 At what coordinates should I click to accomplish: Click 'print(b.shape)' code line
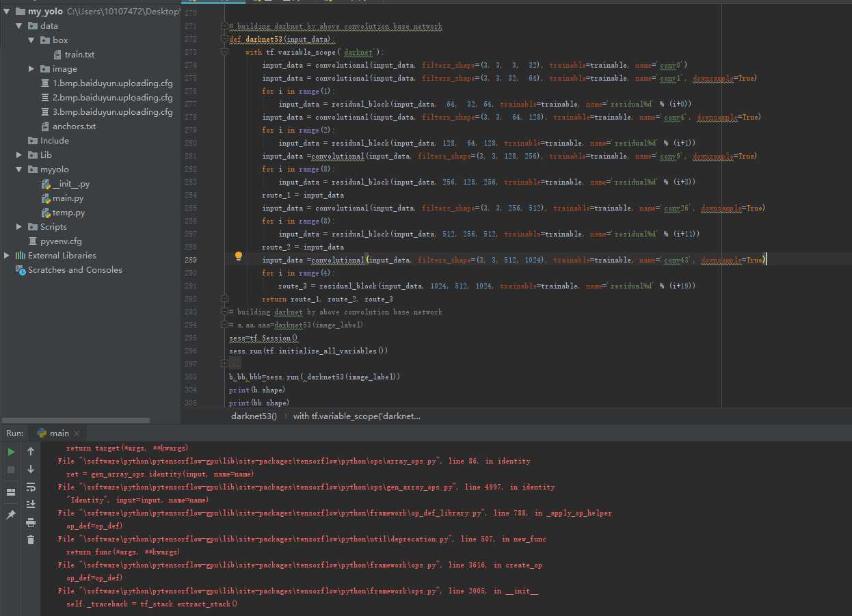click(257, 390)
